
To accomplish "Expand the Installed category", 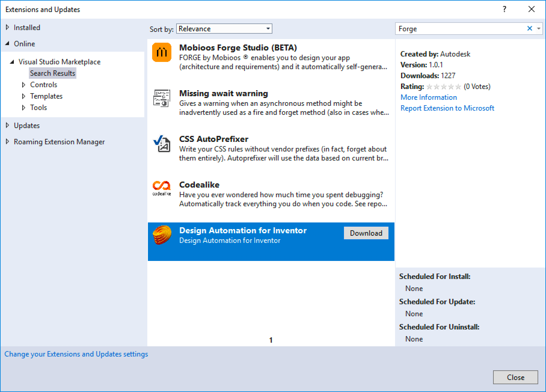I will tap(8, 27).
